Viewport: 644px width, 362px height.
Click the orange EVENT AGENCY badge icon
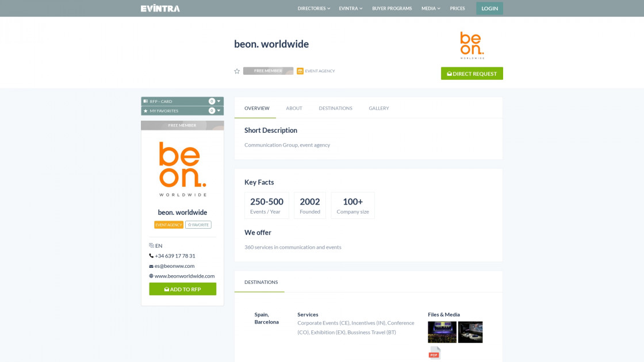pyautogui.click(x=300, y=71)
